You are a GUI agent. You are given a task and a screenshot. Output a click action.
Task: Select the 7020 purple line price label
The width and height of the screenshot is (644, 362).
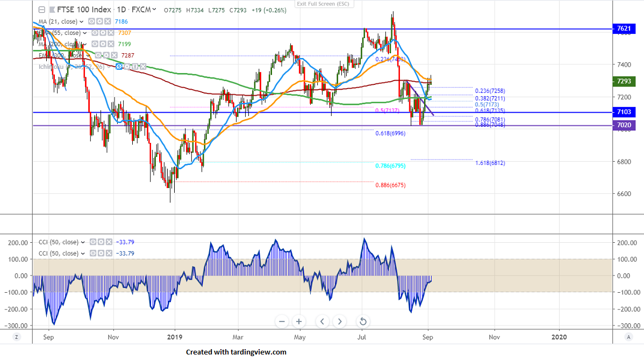(x=624, y=125)
